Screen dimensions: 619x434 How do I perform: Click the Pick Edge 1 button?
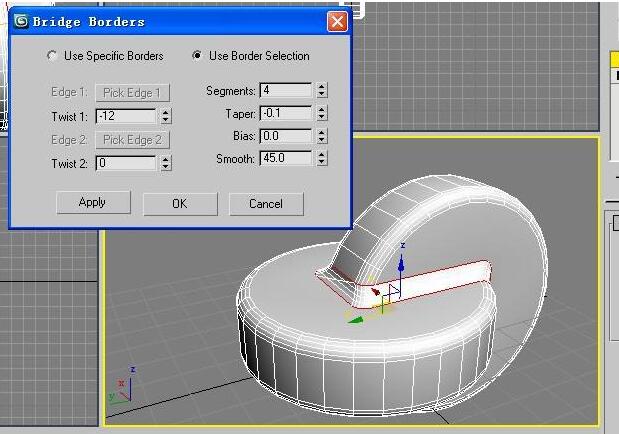tap(133, 93)
